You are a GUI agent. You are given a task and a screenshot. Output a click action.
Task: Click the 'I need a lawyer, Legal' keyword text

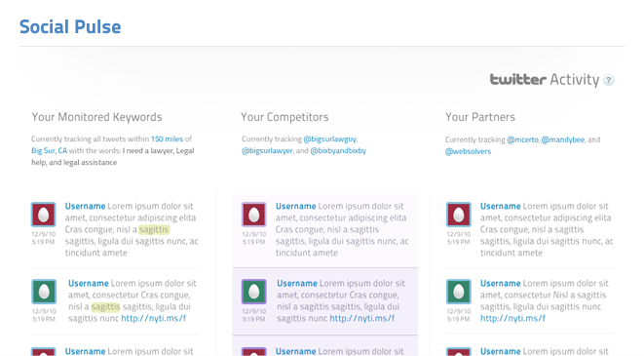(x=158, y=150)
